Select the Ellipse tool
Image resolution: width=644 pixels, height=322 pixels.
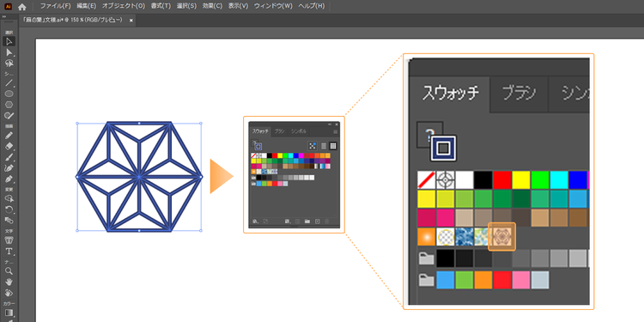click(9, 94)
